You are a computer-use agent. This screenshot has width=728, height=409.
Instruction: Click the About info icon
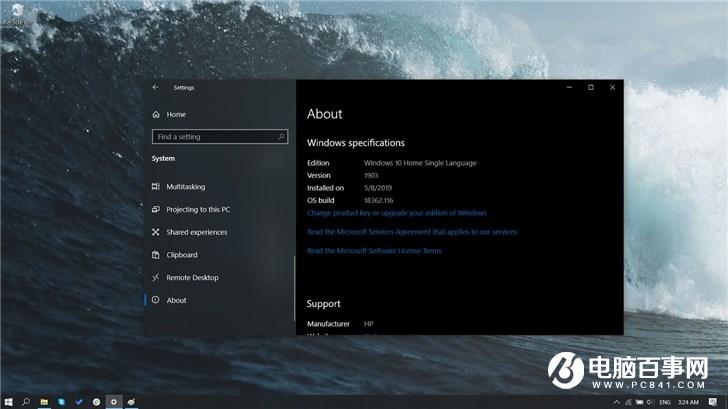[156, 300]
